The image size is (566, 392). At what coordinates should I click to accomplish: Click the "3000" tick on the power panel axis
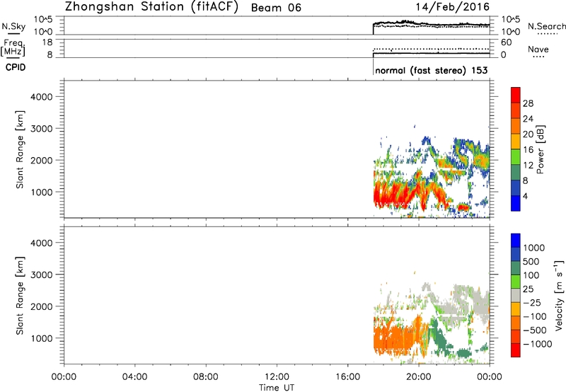pos(42,129)
